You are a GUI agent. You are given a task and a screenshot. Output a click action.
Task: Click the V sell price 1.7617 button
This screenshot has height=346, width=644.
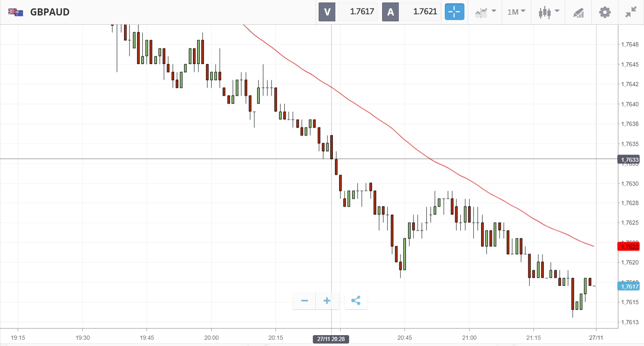(348, 12)
